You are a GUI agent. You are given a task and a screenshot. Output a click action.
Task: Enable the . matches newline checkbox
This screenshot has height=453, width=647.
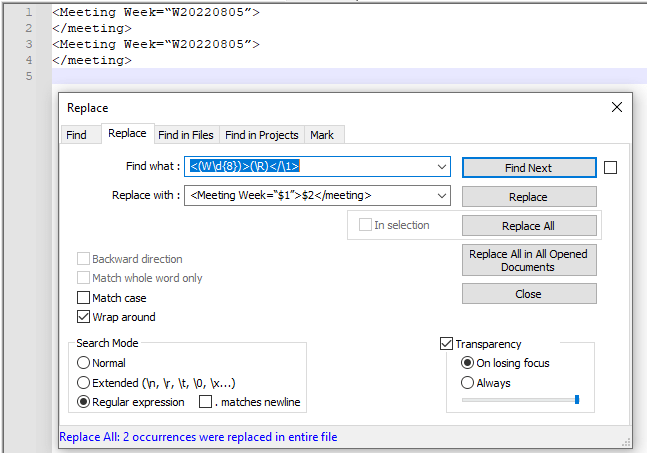point(205,401)
